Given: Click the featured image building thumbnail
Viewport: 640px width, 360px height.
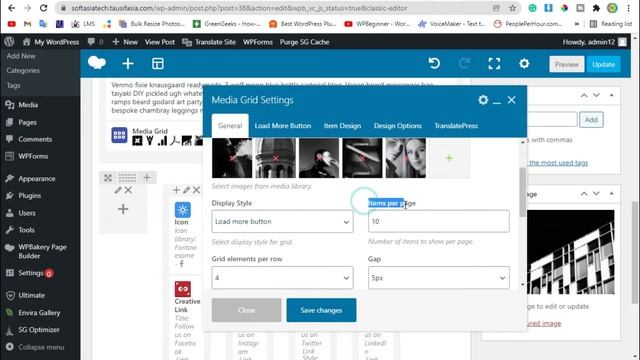Looking at the screenshot, I should [x=570, y=252].
